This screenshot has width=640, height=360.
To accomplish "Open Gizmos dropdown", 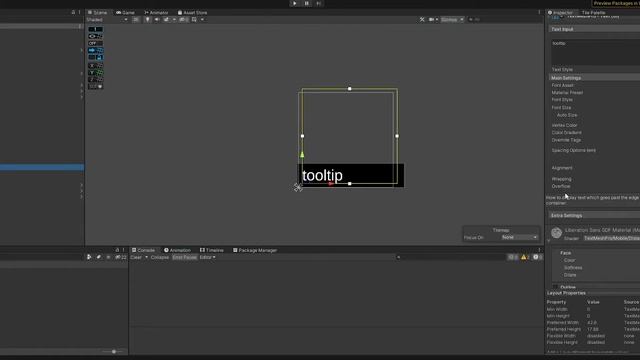I will click(452, 20).
